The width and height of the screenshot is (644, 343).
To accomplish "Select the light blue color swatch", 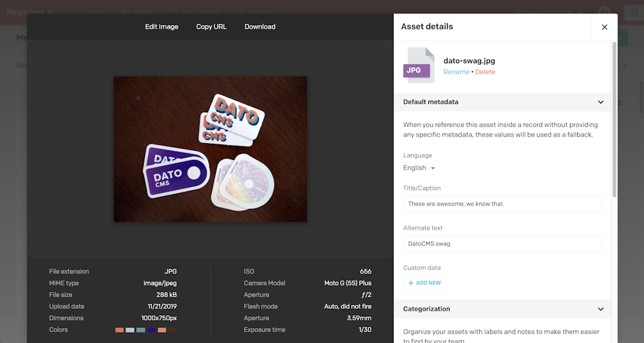I will tap(130, 330).
